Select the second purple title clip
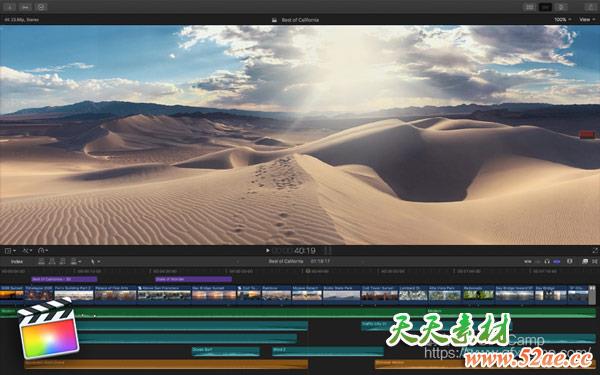 pyautogui.click(x=193, y=279)
